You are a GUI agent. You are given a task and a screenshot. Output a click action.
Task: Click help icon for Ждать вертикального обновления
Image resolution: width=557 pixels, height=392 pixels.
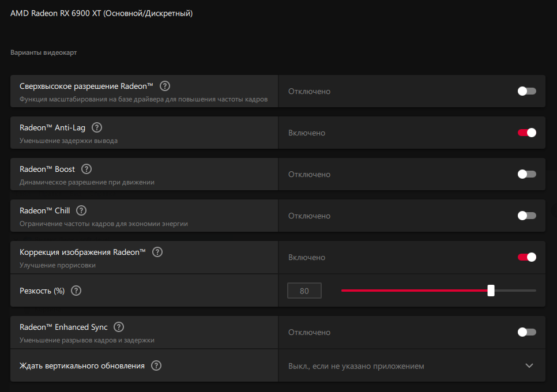pos(156,365)
